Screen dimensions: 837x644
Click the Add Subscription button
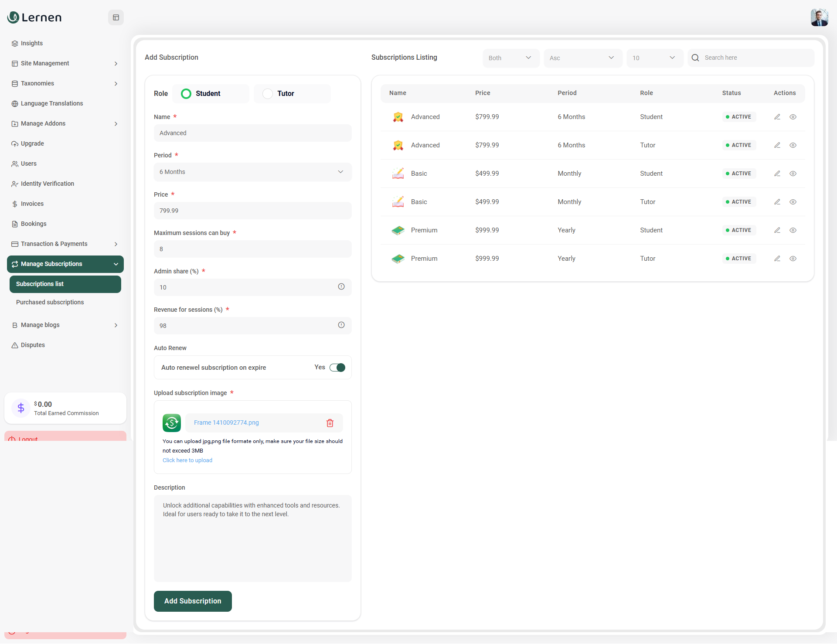click(x=193, y=601)
